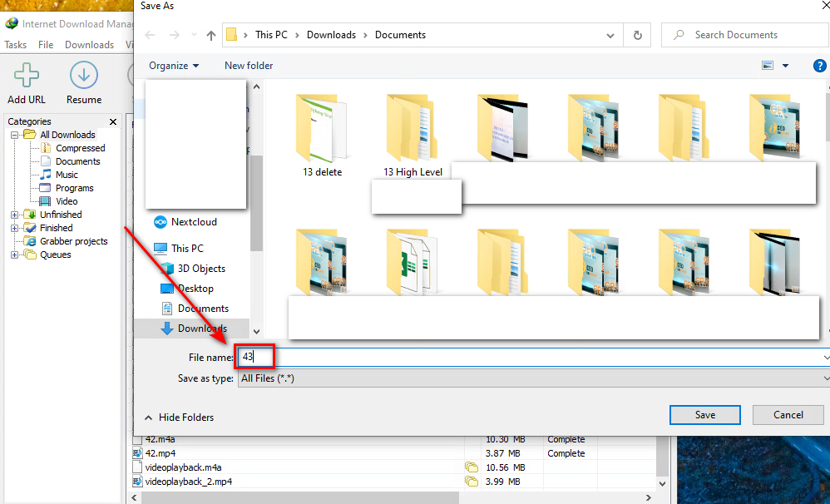Open the Save as type dropdown
The image size is (830, 504).
pos(827,378)
